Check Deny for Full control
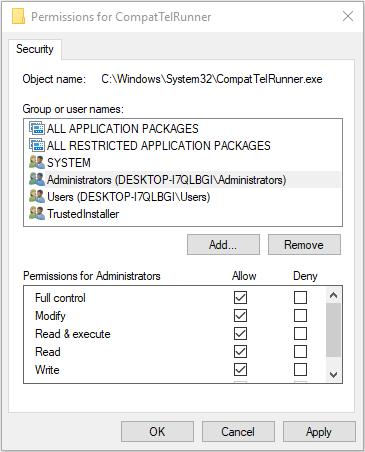Viewport: 365px width, 452px height. [x=300, y=297]
